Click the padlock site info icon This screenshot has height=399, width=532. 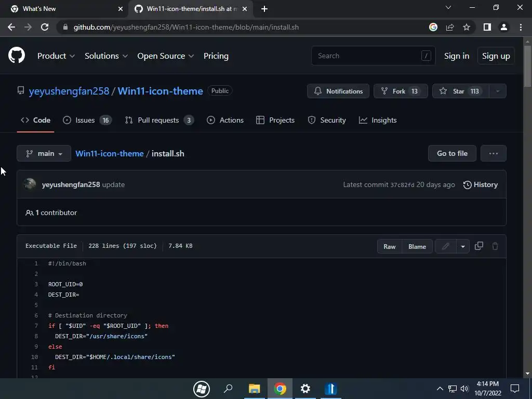(65, 27)
